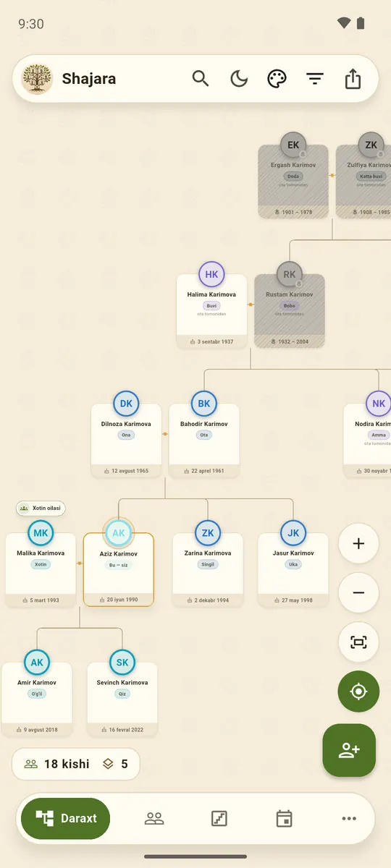Tap the 18 kishi counter
The height and width of the screenshot is (868, 391).
pyautogui.click(x=56, y=764)
